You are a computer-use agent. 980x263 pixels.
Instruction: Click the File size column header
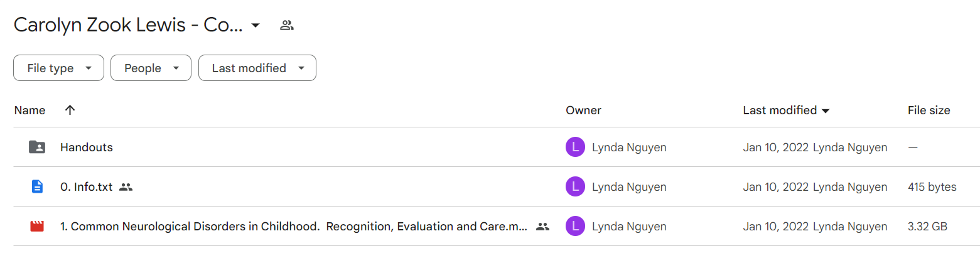pyautogui.click(x=929, y=110)
